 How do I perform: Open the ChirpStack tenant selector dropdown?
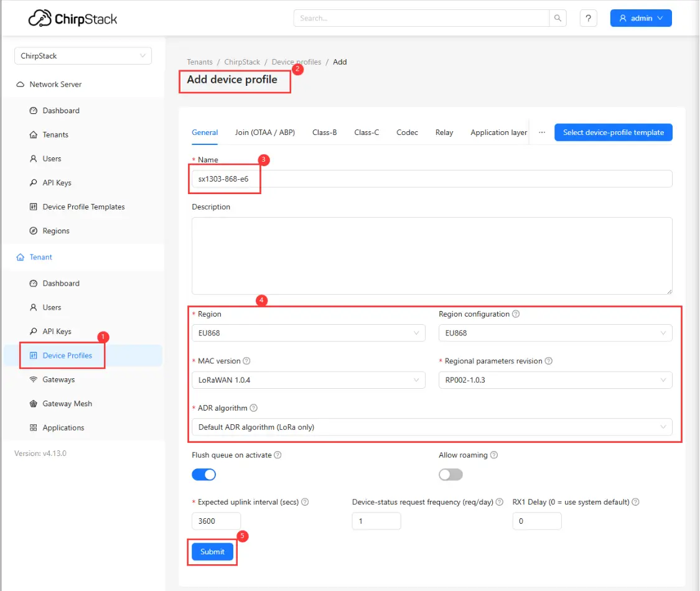(83, 56)
